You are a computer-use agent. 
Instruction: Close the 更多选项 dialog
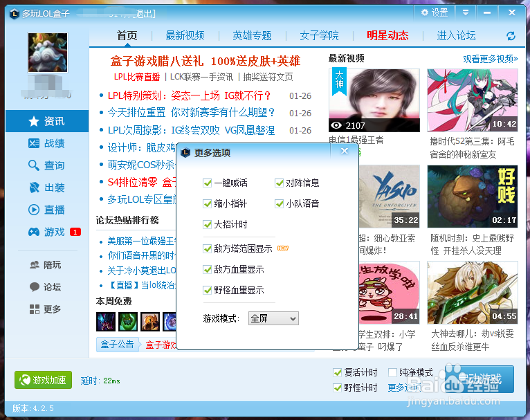345,151
